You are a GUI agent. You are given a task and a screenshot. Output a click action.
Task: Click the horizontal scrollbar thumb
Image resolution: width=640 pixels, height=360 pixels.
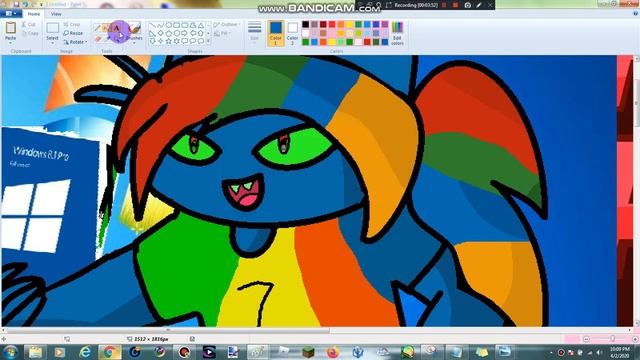tap(168, 330)
